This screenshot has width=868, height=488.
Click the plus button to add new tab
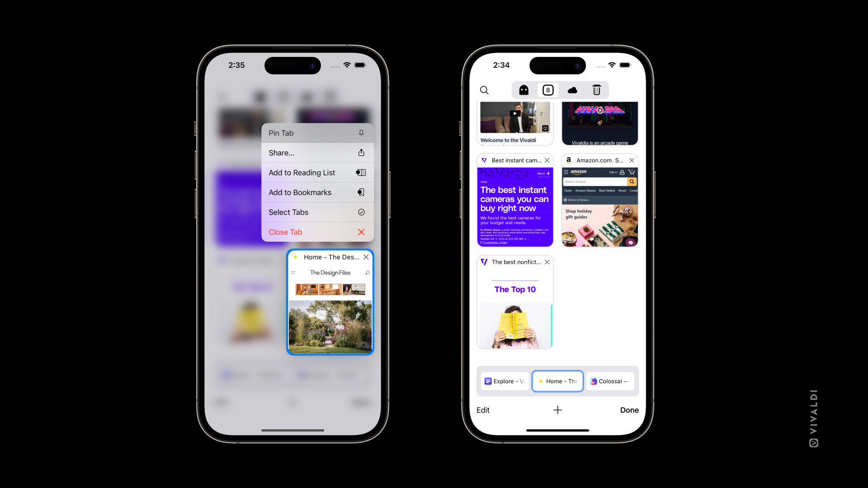point(557,409)
